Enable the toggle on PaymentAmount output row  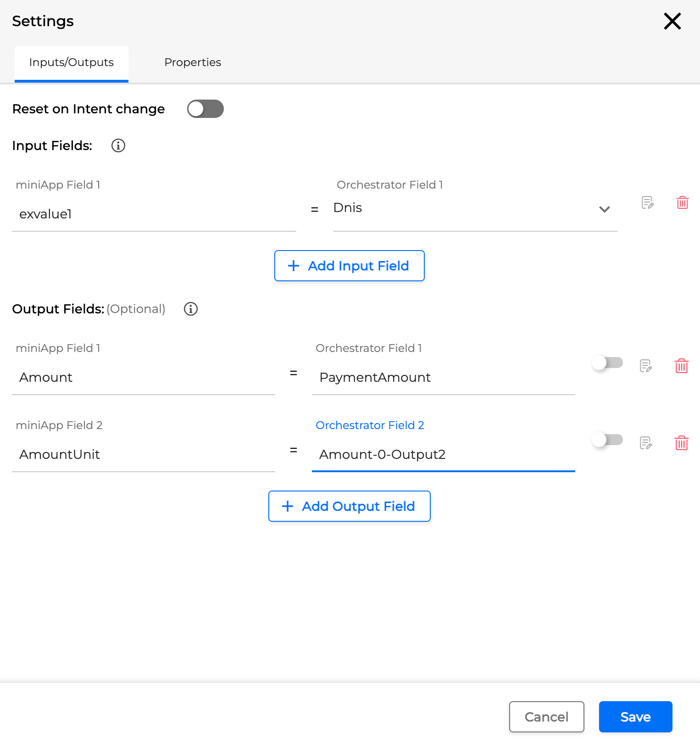pyautogui.click(x=607, y=363)
